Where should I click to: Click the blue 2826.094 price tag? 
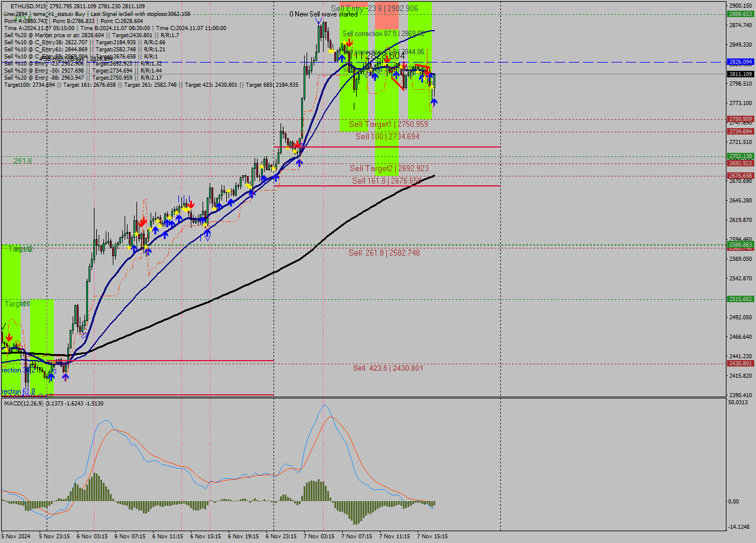tap(741, 61)
